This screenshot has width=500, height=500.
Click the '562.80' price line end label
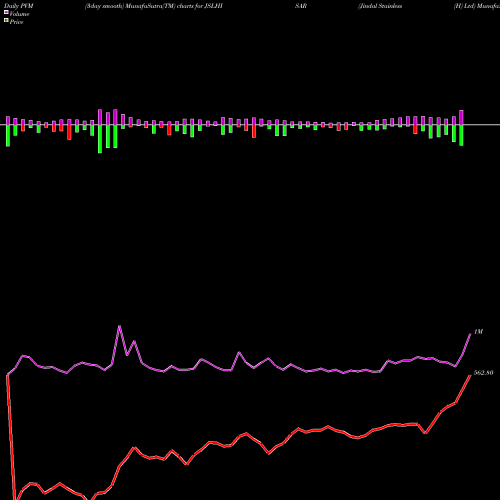pos(483,373)
